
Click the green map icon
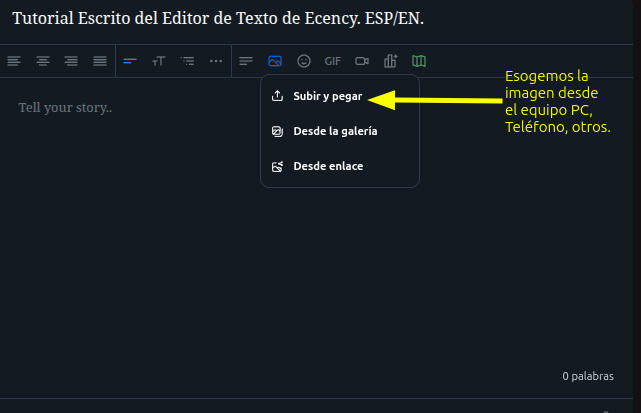click(419, 61)
